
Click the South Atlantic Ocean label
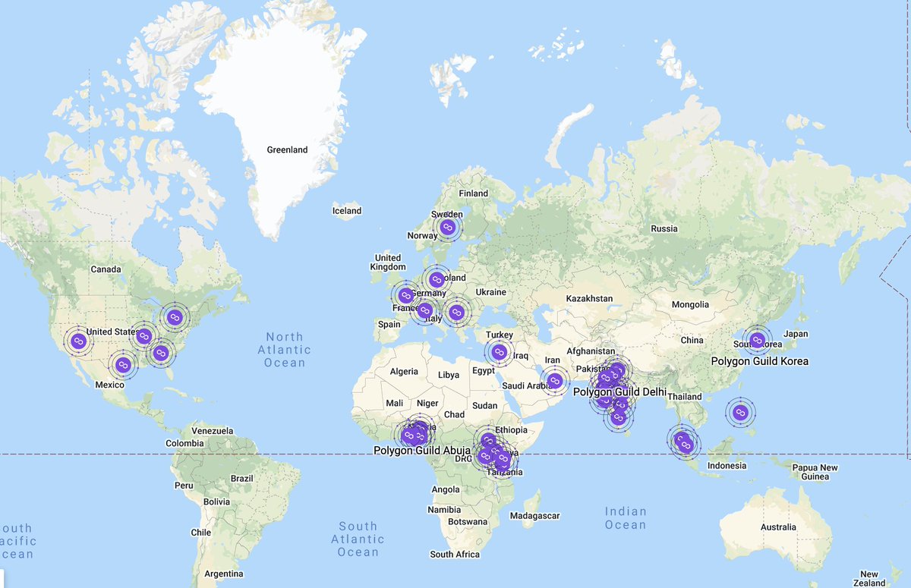(x=358, y=539)
